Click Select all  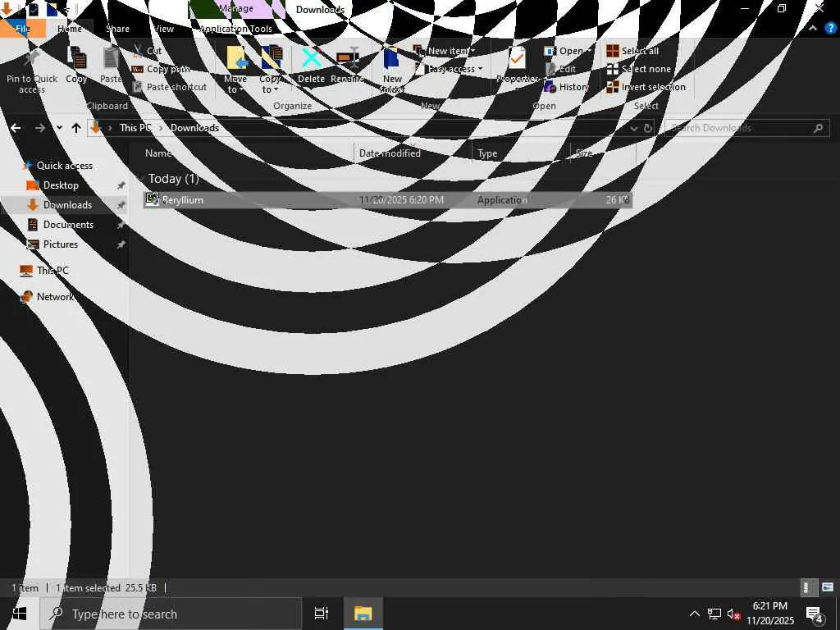tap(632, 51)
